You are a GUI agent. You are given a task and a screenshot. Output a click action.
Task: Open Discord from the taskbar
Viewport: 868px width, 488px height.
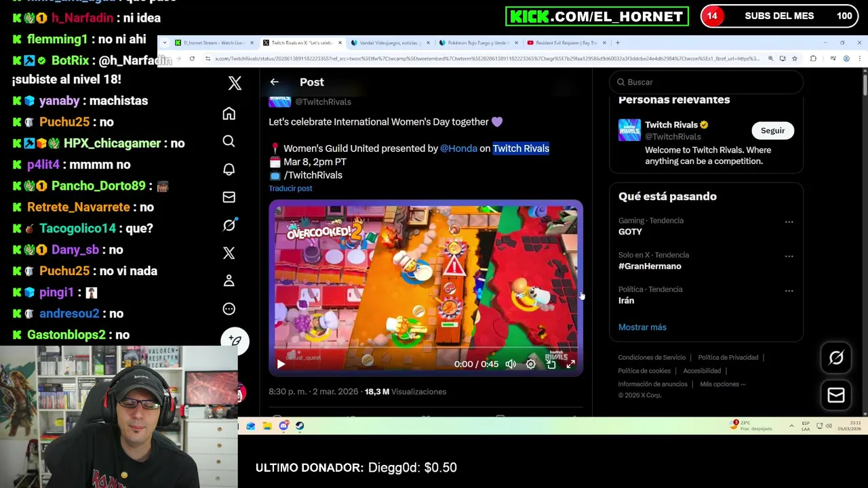[283, 426]
